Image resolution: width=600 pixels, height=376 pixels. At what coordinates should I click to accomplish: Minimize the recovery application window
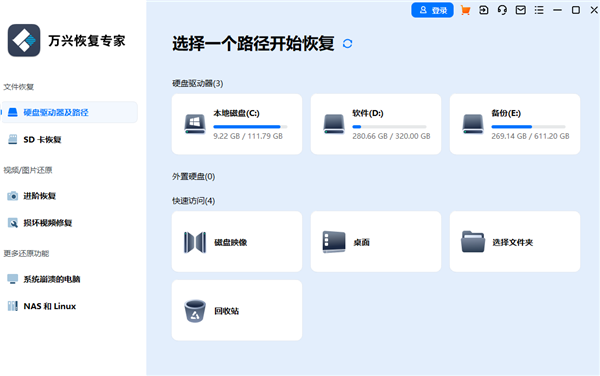(x=558, y=10)
